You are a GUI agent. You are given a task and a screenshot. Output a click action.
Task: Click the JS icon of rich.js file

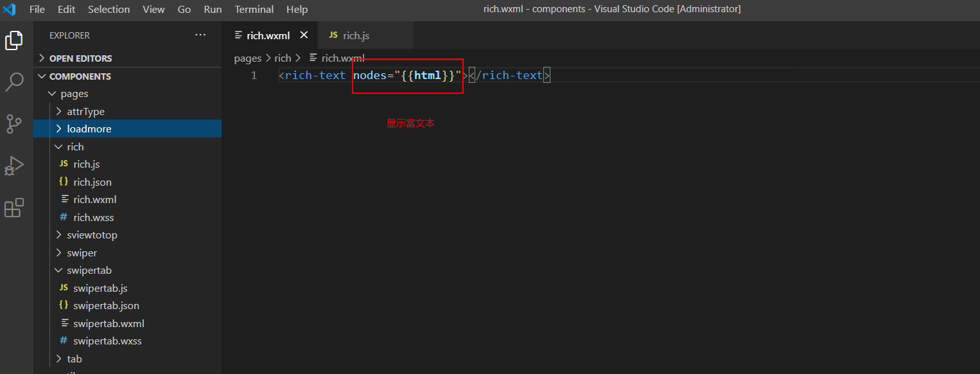click(x=64, y=164)
